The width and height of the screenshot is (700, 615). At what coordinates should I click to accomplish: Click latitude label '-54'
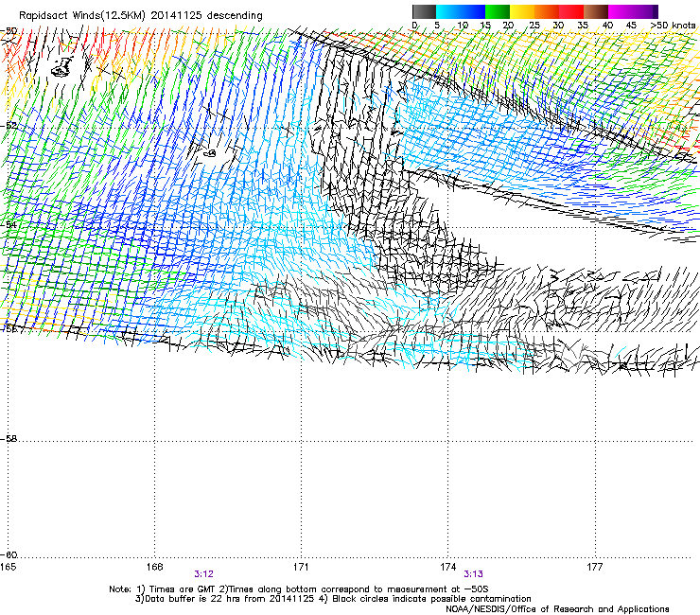(x=9, y=224)
